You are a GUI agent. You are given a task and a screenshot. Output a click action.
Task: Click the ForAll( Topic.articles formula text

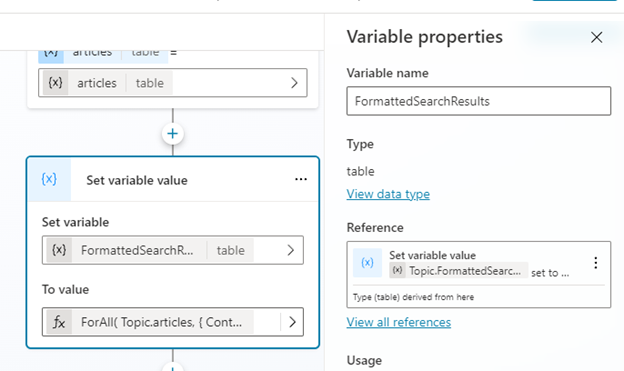point(161,322)
